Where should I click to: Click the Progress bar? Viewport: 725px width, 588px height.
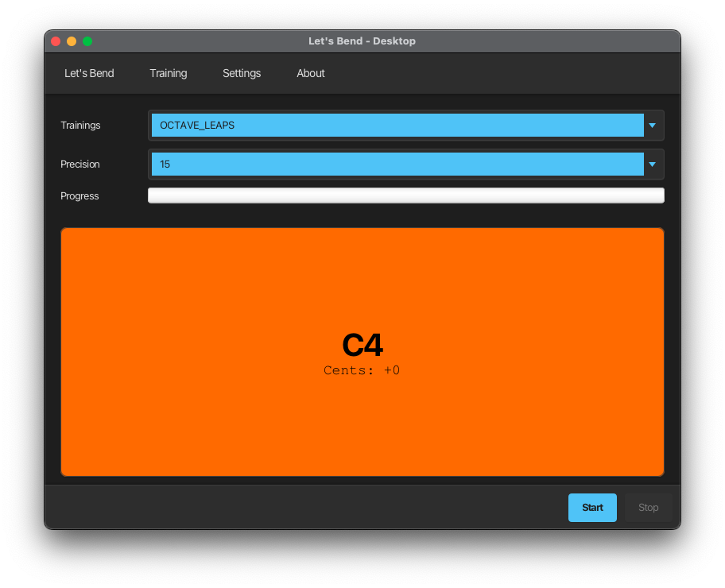tap(406, 195)
